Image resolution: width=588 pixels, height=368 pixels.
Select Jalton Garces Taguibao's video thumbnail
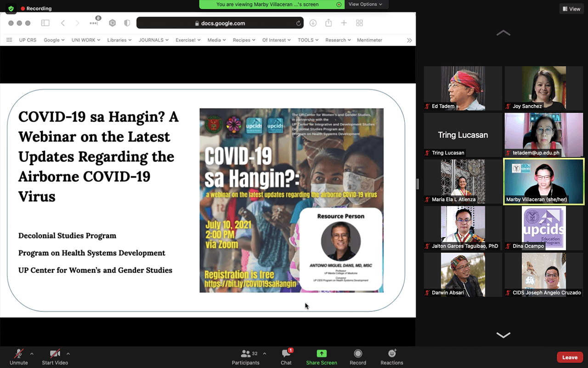pos(463,228)
